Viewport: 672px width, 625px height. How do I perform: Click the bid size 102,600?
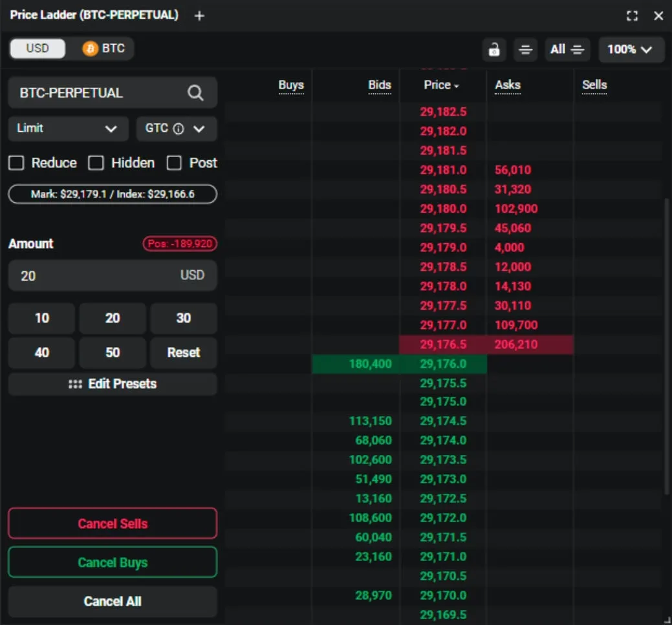(x=371, y=460)
